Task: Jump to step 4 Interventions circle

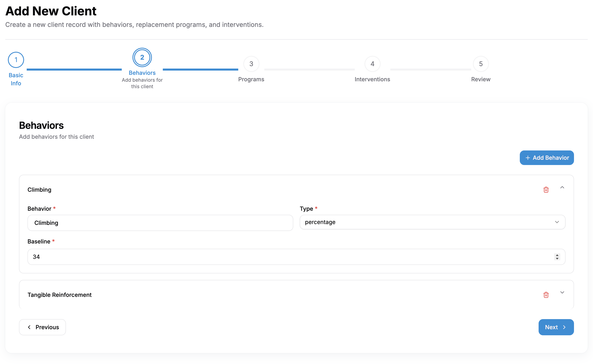Action: click(372, 64)
